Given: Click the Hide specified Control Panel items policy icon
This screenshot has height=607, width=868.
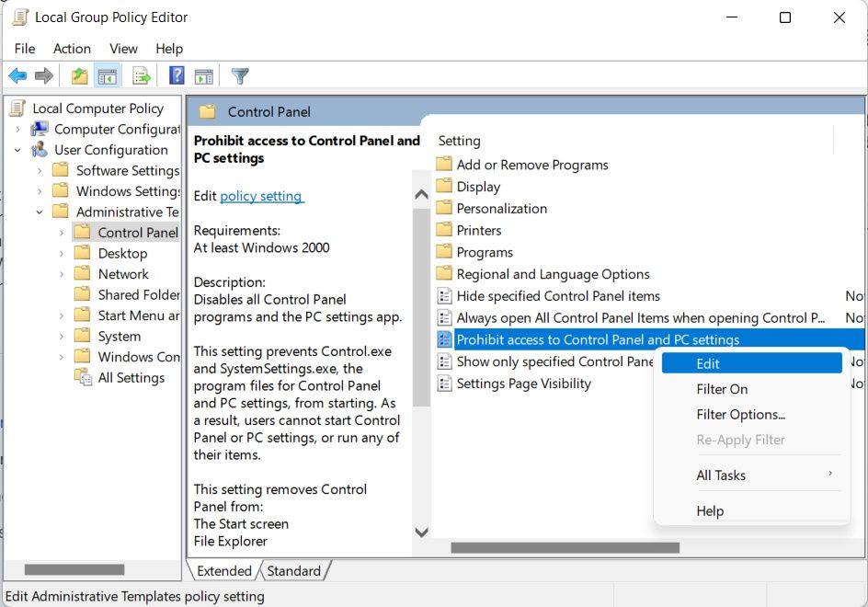Looking at the screenshot, I should click(x=444, y=296).
